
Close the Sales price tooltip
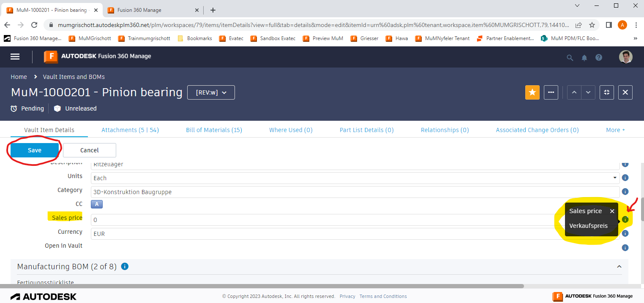tap(612, 211)
